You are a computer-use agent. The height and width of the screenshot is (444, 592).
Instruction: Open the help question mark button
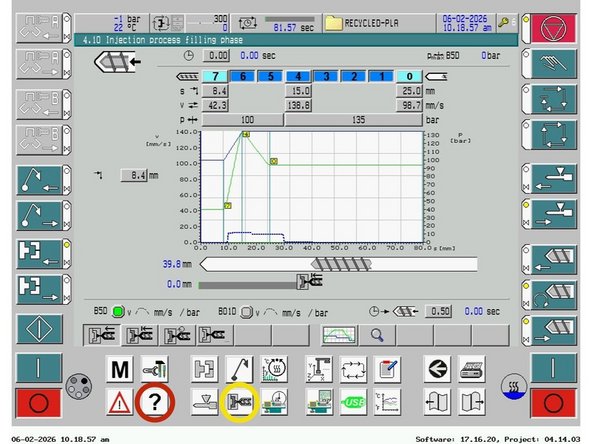pyautogui.click(x=154, y=402)
